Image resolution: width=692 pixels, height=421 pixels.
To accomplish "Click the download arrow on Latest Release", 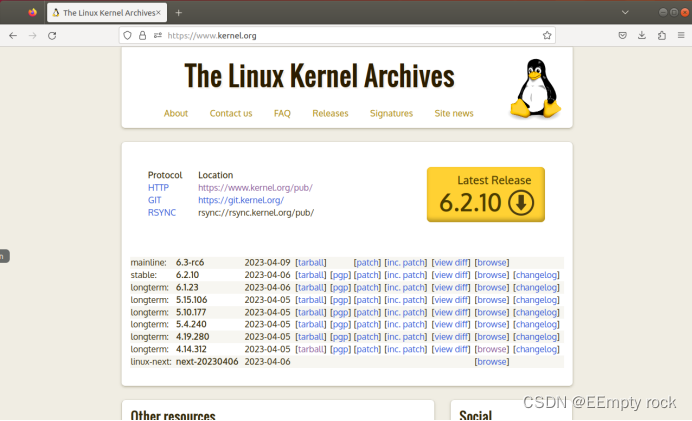I will (521, 203).
